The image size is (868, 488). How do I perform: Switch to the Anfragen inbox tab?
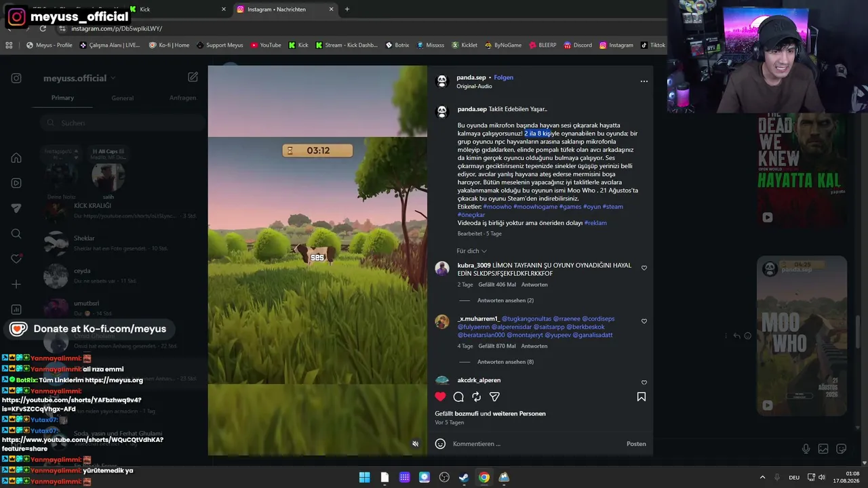click(x=182, y=98)
